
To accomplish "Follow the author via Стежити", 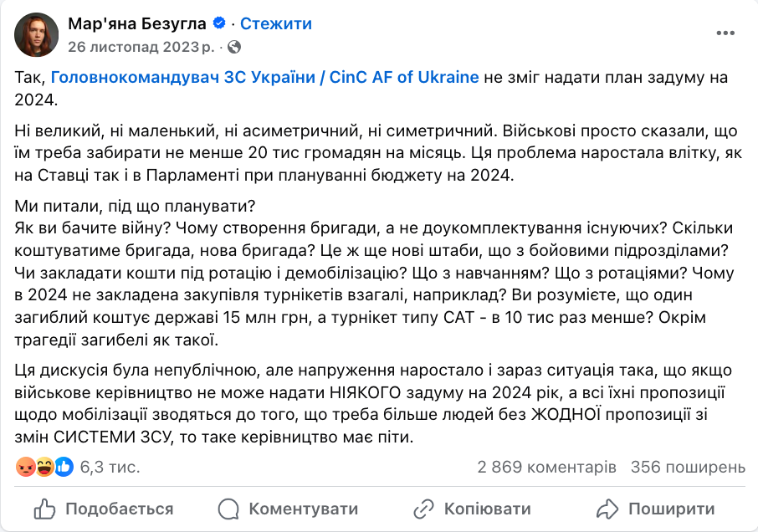I will click(x=276, y=24).
